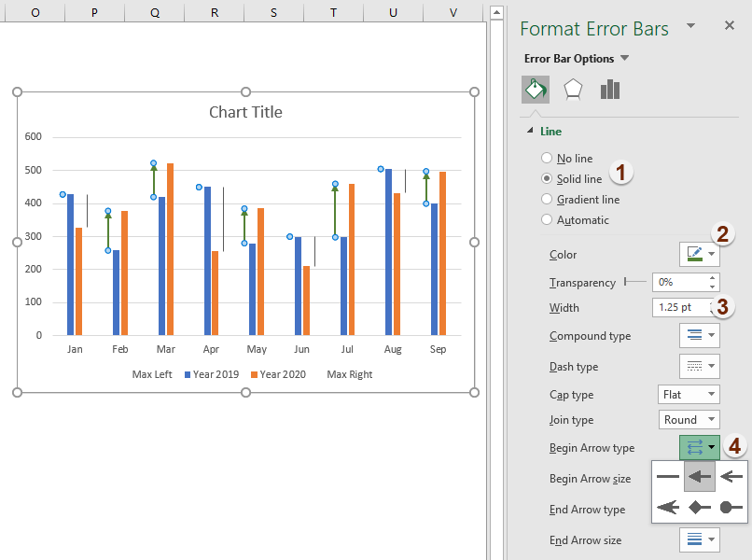Select the Automatic line option
Screen dimensions: 752x560
click(x=549, y=219)
